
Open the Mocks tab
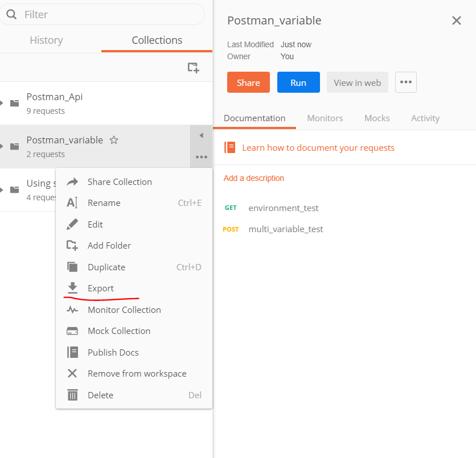(x=377, y=118)
